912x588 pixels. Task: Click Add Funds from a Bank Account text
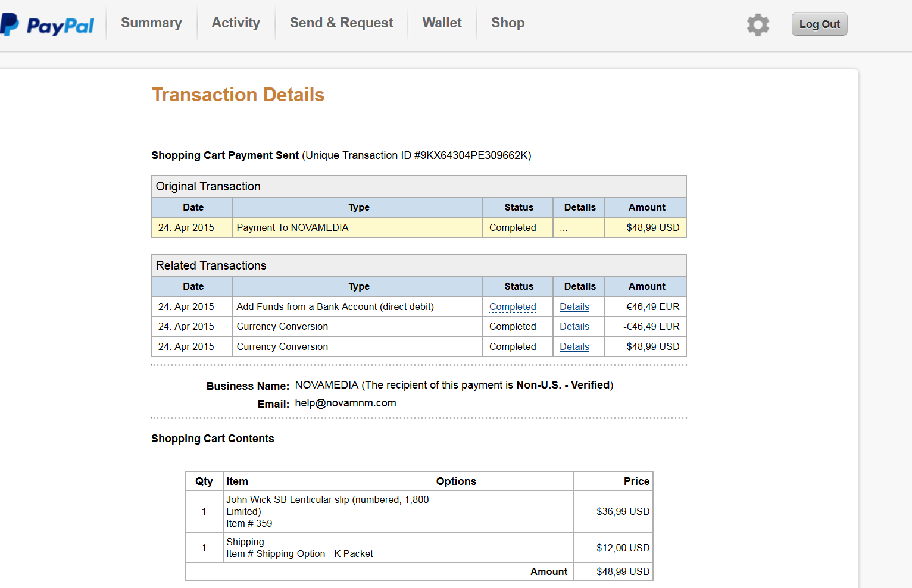(335, 306)
